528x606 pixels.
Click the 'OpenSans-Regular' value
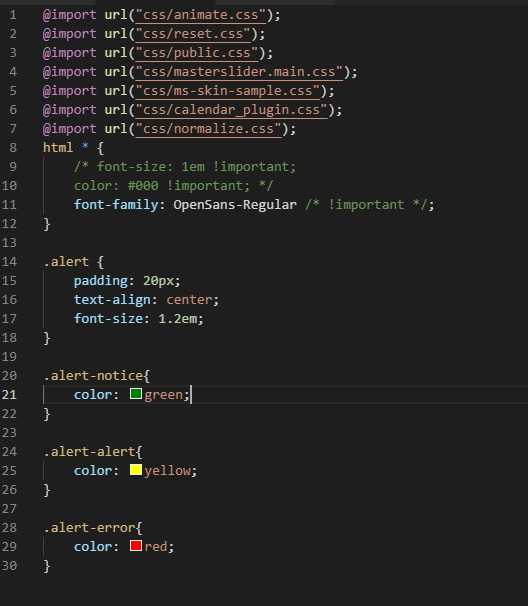[x=235, y=204]
